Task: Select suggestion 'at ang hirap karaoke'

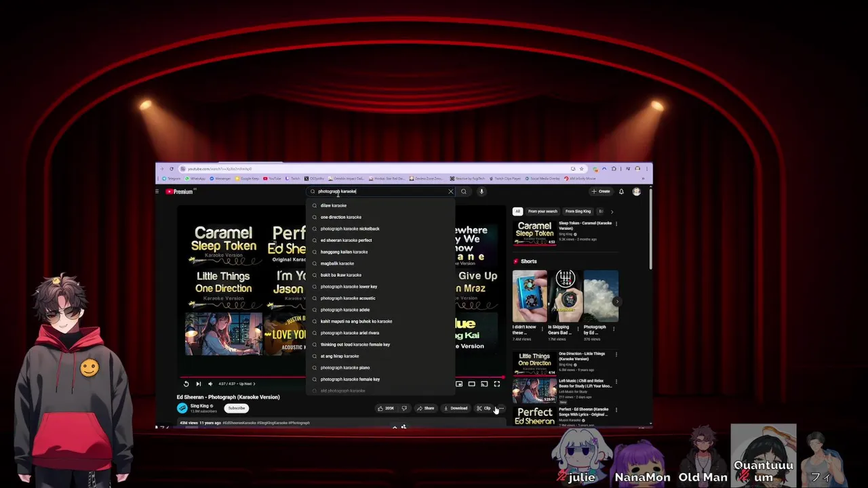Action: [x=380, y=356]
